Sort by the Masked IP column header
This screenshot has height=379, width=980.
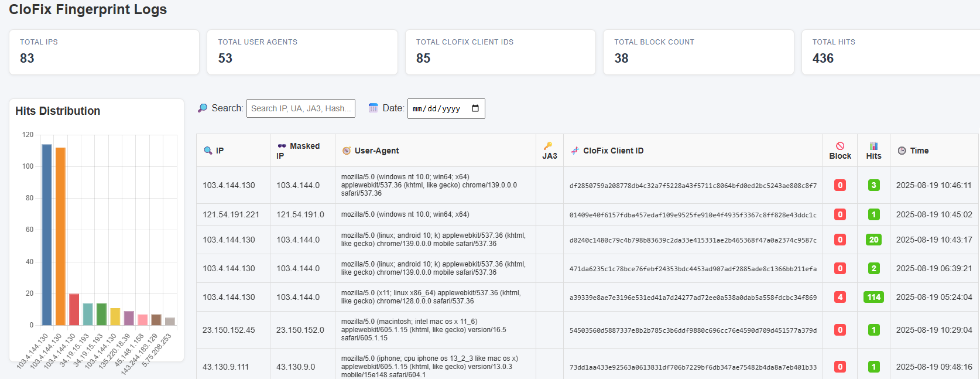click(x=303, y=151)
